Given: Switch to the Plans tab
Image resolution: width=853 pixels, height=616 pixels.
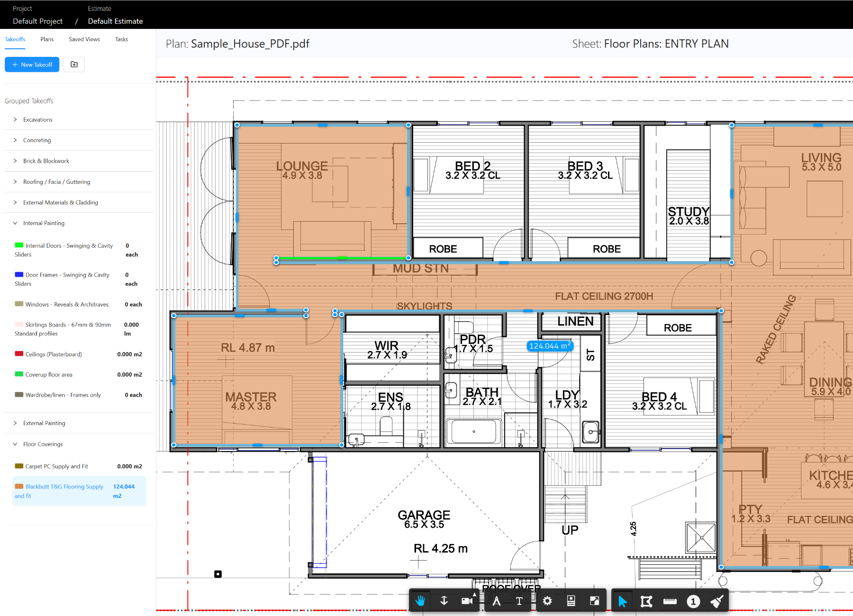Looking at the screenshot, I should (46, 39).
